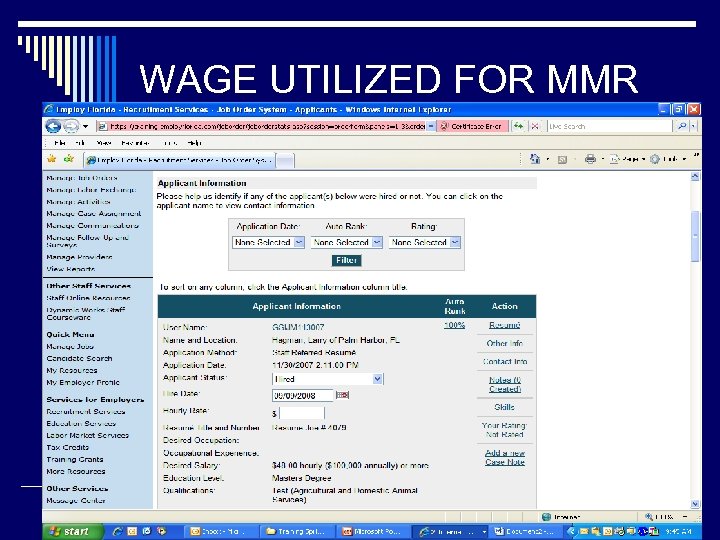The width and height of the screenshot is (720, 540).
Task: Click Add a new Case Note link
Action: coord(505,457)
